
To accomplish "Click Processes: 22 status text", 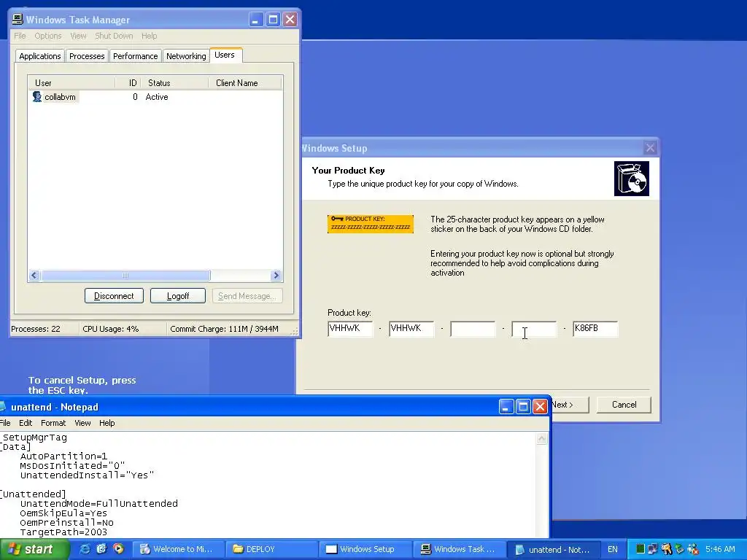I will tap(36, 329).
